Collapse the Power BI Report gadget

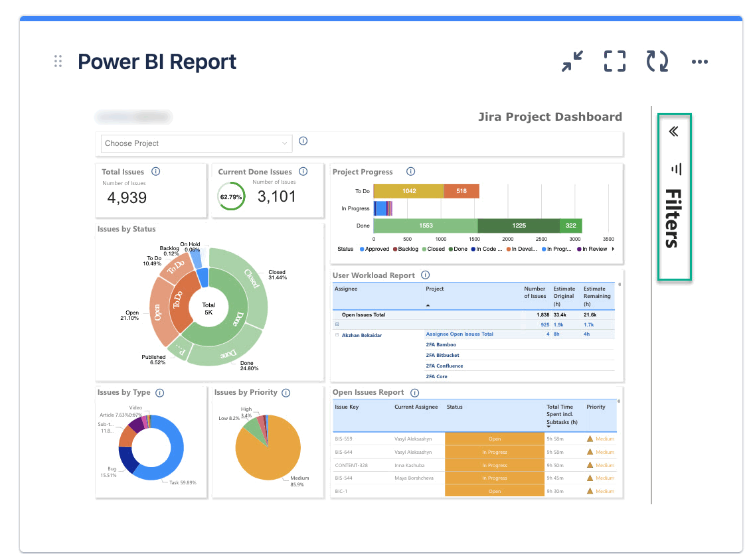[572, 61]
